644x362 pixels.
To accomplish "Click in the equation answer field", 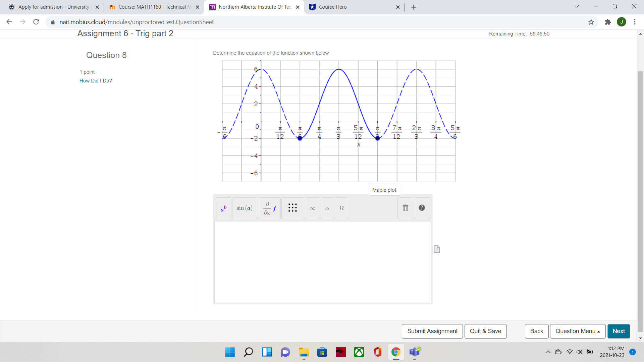I will click(x=322, y=262).
